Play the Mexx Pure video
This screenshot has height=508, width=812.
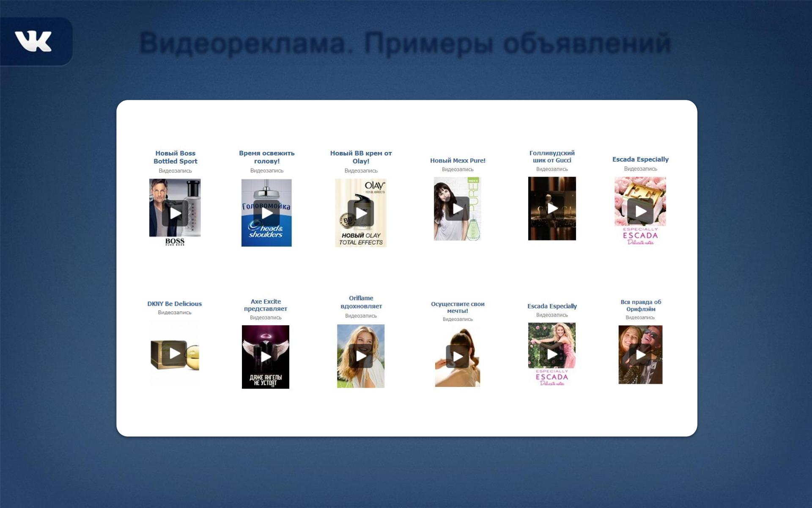click(x=458, y=209)
